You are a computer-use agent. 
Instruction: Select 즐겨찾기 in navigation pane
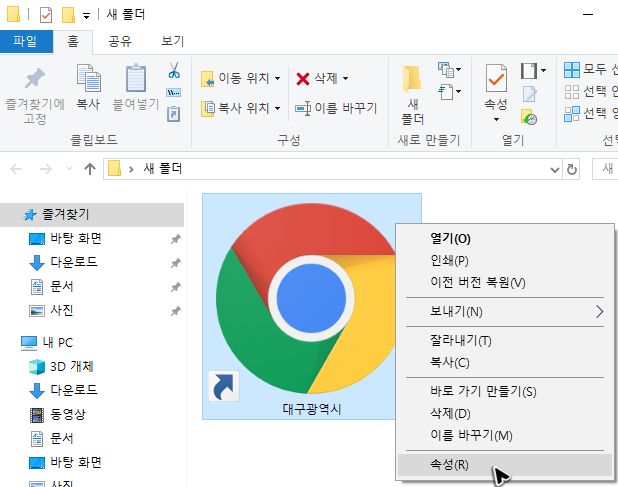(92, 215)
